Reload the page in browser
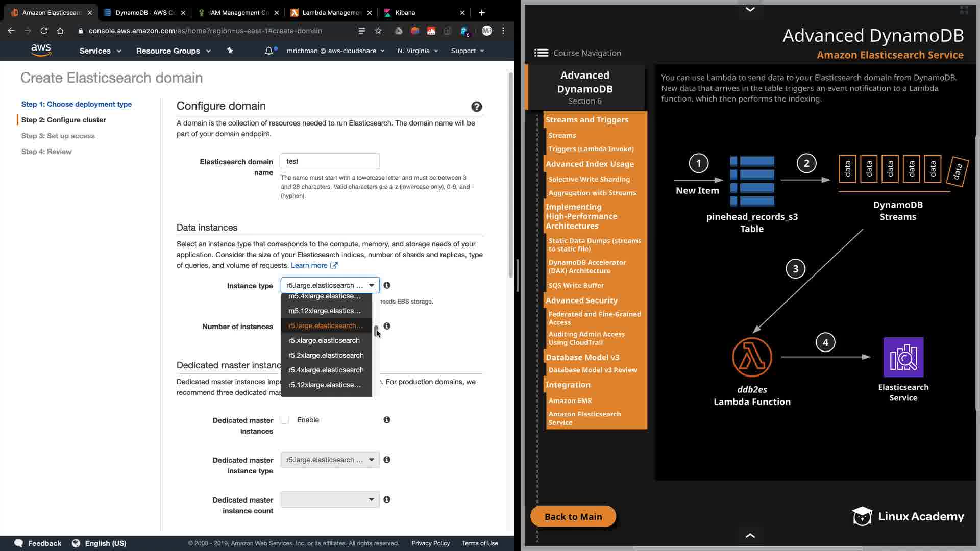 (x=44, y=31)
